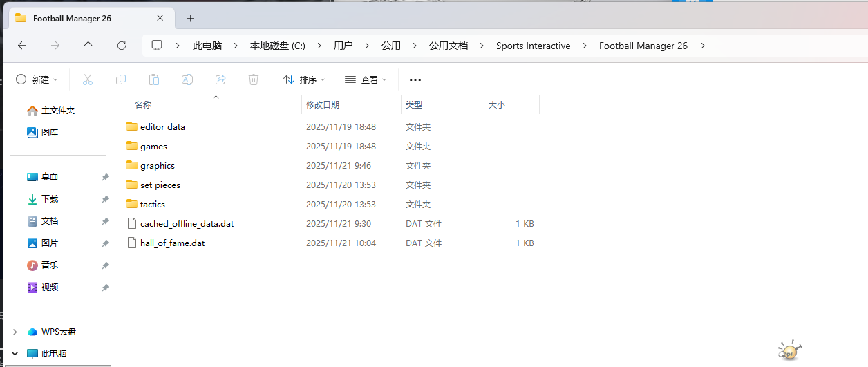This screenshot has width=868, height=367.
Task: Click the share icon in toolbar
Action: 220,79
